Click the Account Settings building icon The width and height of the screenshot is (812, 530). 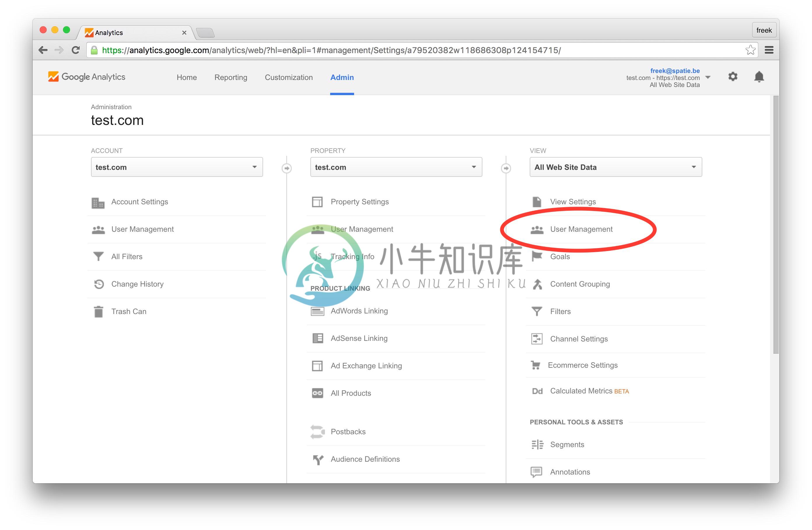click(x=98, y=203)
